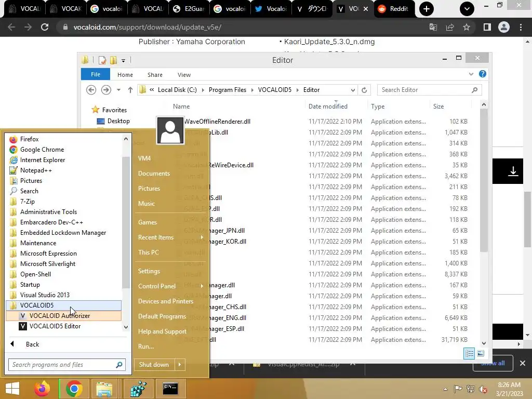Image resolution: width=532 pixels, height=399 pixels.
Task: Open File Explorer from the taskbar
Action: [104, 389]
